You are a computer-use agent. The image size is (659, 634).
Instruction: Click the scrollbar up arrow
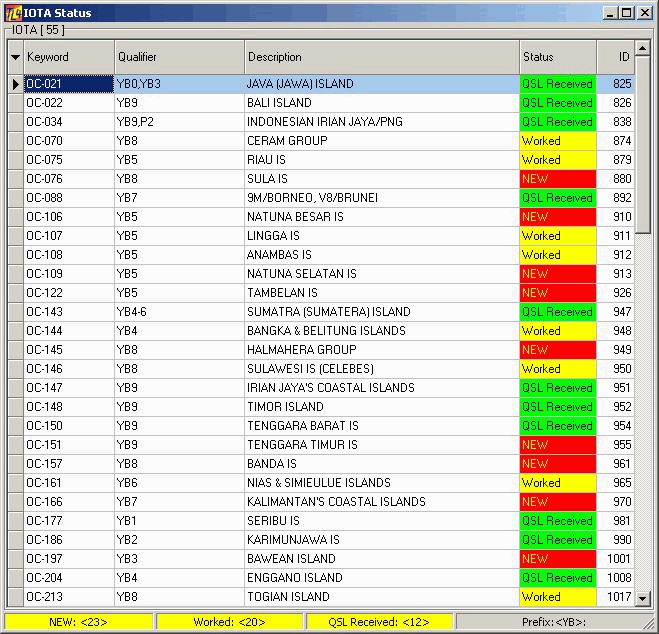click(642, 49)
